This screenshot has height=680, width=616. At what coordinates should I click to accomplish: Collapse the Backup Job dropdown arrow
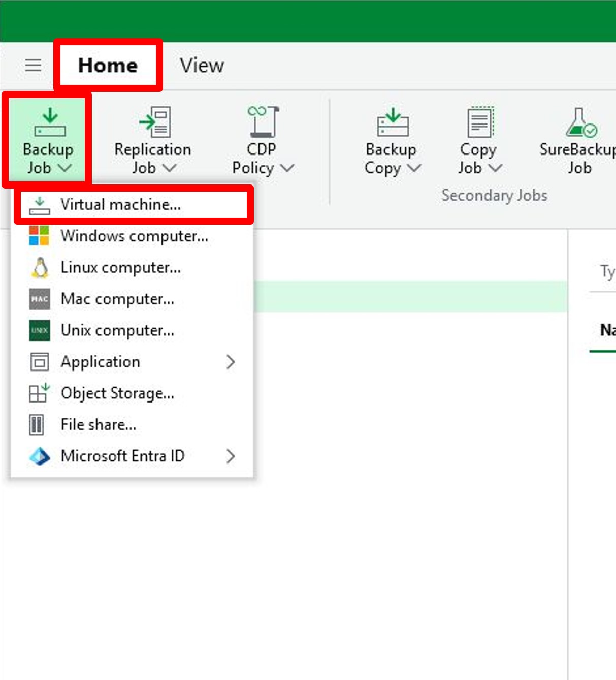point(64,168)
